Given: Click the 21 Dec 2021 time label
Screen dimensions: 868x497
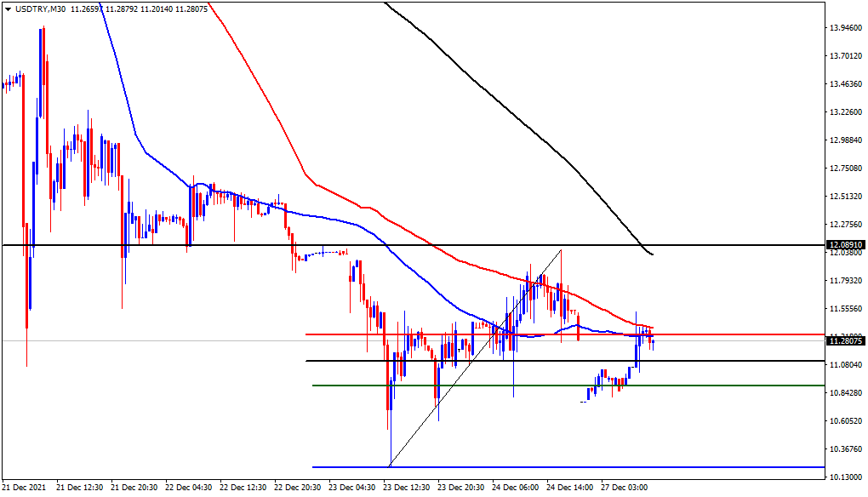Looking at the screenshot, I should (24, 488).
